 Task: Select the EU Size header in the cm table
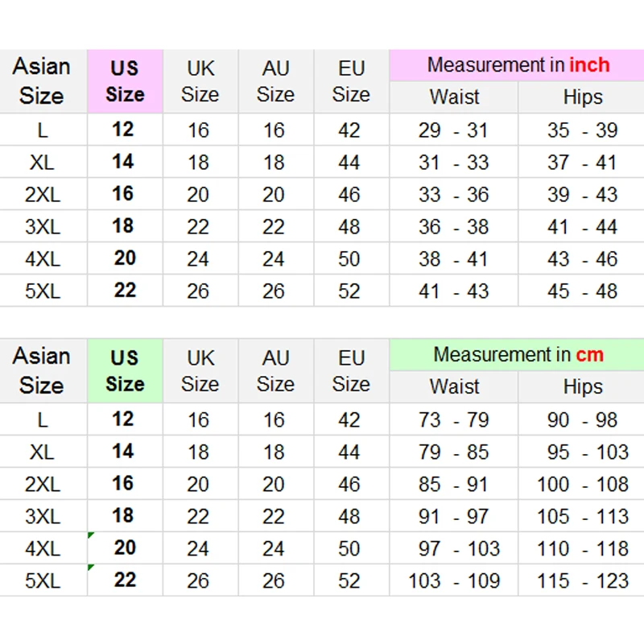point(351,371)
